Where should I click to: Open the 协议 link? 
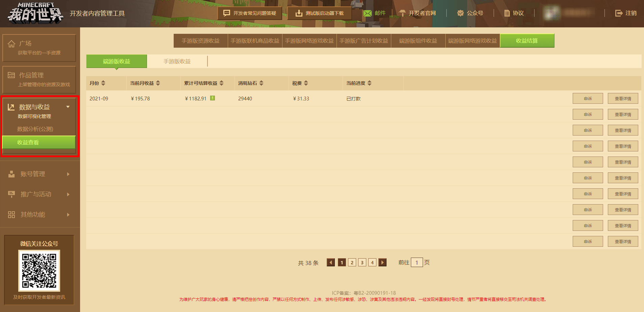[x=518, y=13]
